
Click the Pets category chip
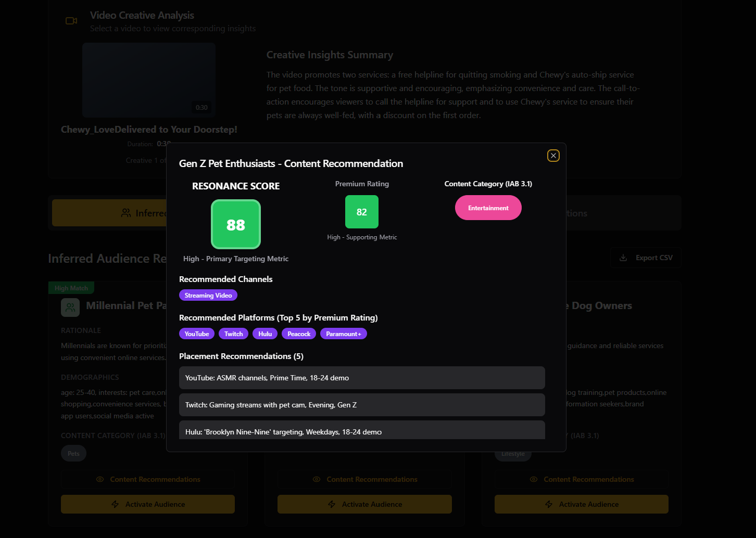(x=73, y=453)
